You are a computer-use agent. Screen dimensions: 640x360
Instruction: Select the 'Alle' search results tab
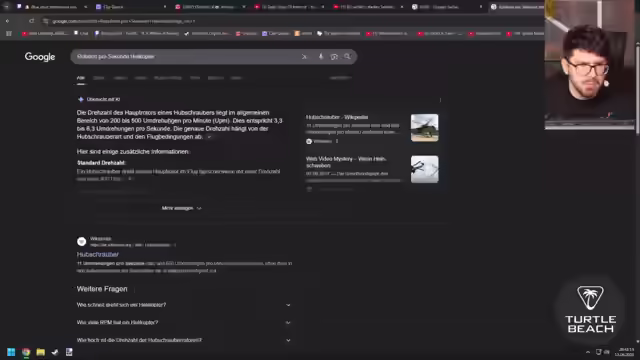point(81,78)
